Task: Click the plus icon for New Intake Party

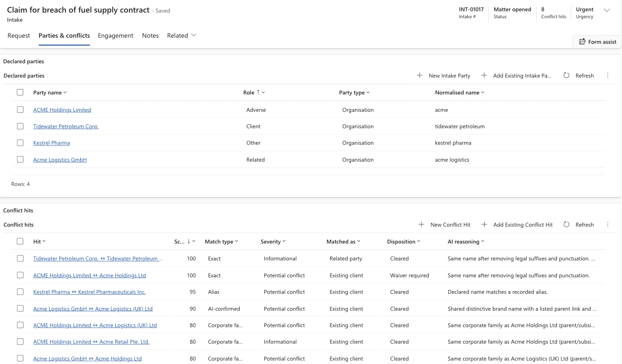Action: 420,75
